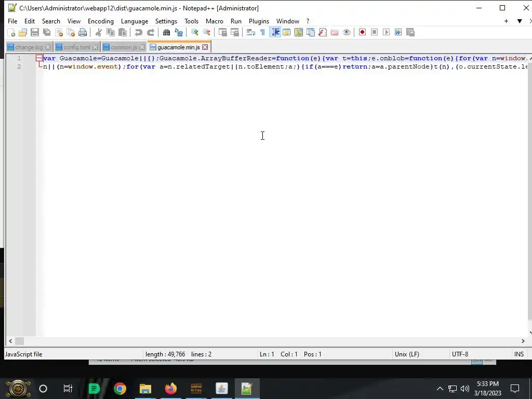532x399 pixels.
Task: Toggle the monitoring eye icon
Action: [347, 32]
